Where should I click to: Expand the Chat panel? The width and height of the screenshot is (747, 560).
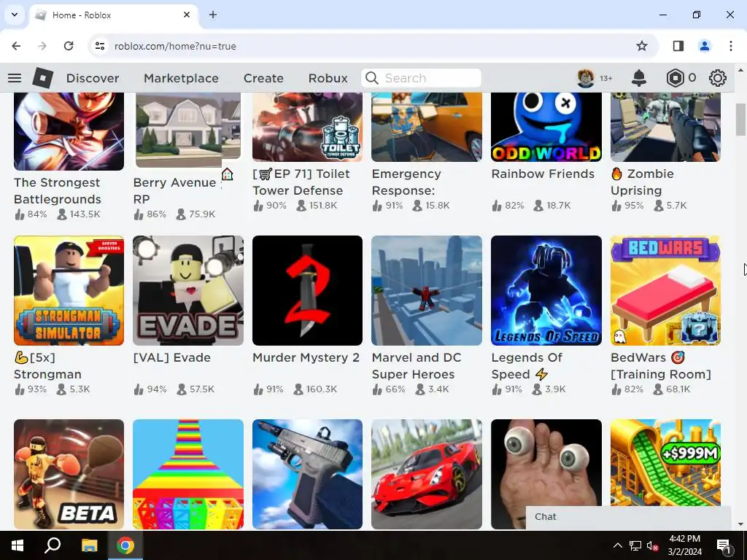coord(628,518)
